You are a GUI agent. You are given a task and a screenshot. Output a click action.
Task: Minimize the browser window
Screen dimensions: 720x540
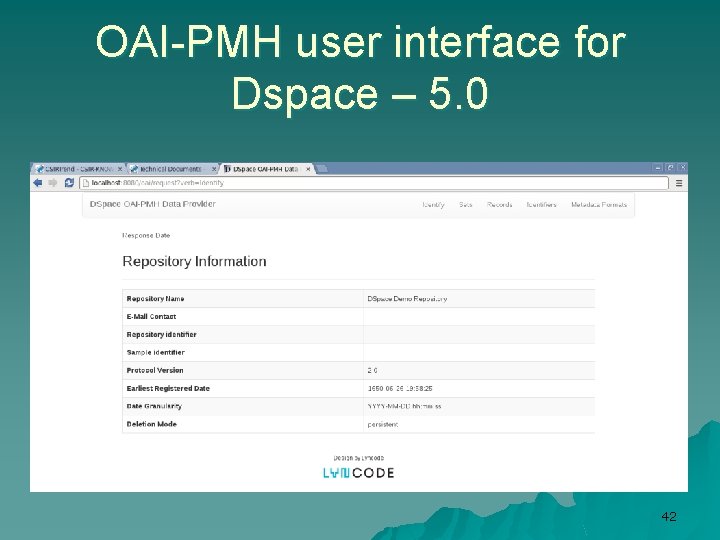click(658, 168)
